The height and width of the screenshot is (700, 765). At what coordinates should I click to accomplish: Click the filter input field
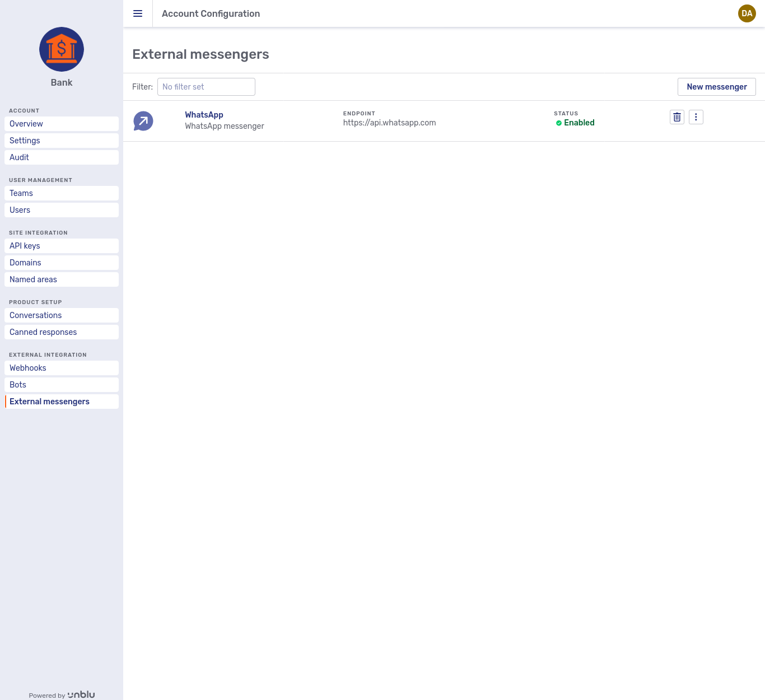[206, 87]
